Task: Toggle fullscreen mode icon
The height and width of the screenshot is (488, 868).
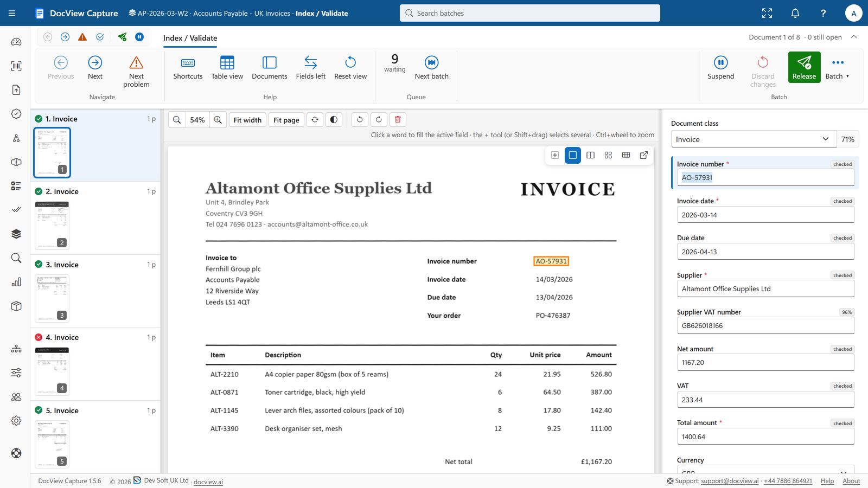Action: coord(767,13)
